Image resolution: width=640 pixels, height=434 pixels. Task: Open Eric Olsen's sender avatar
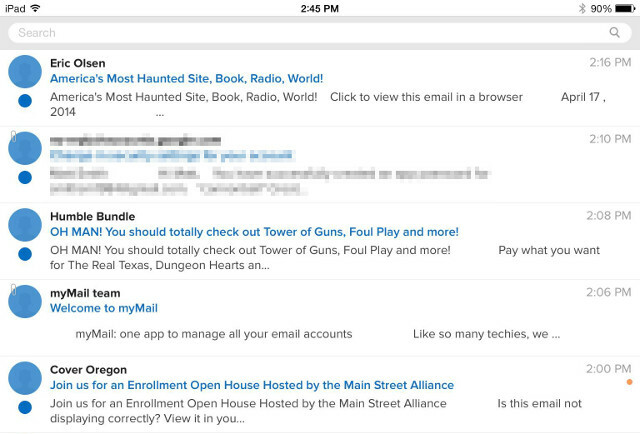click(x=25, y=72)
